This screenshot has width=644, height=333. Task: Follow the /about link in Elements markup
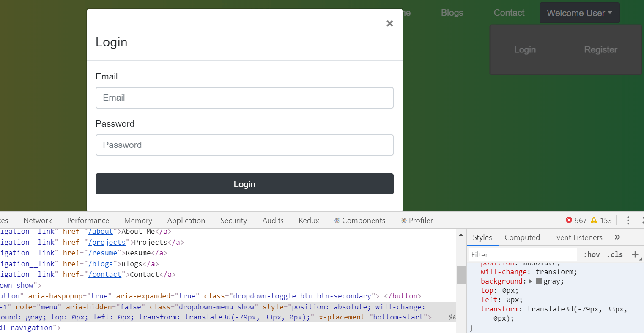click(x=100, y=231)
